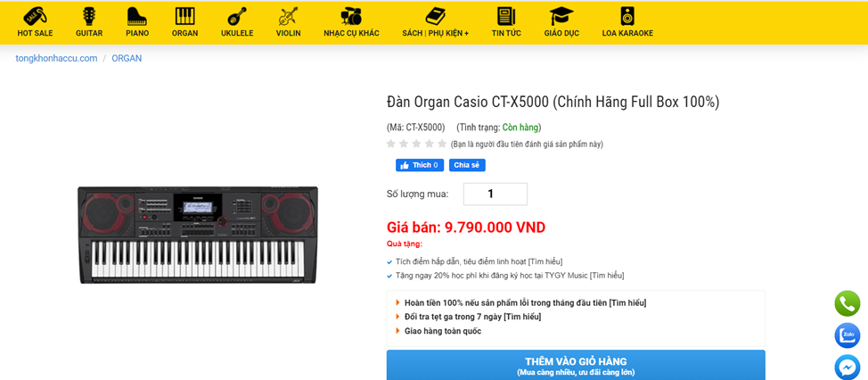The height and width of the screenshot is (380, 868).
Task: Open the Hot Sale tag icon
Action: 35,16
